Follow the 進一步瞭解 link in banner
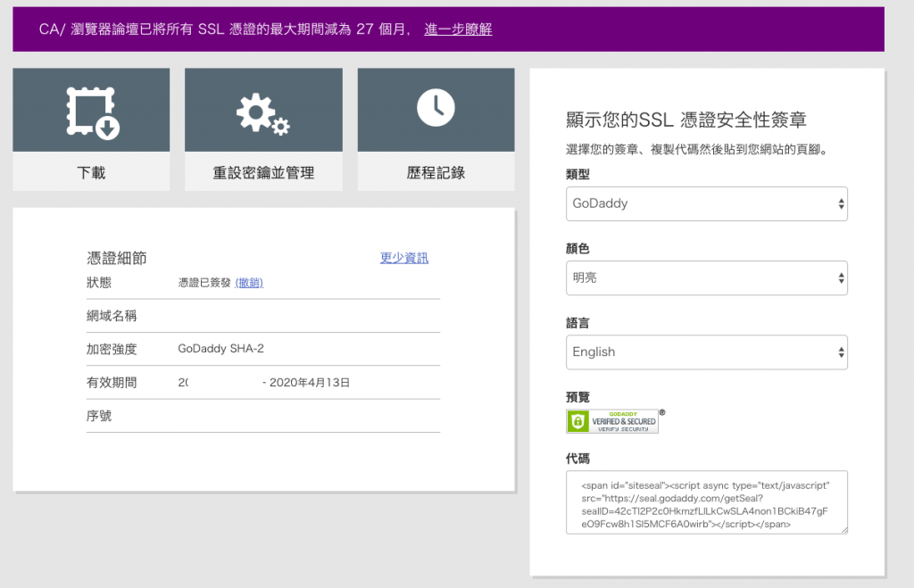 tap(458, 29)
